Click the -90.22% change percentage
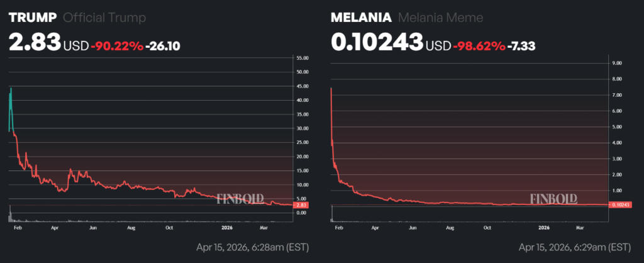The width and height of the screenshot is (644, 263). point(118,45)
